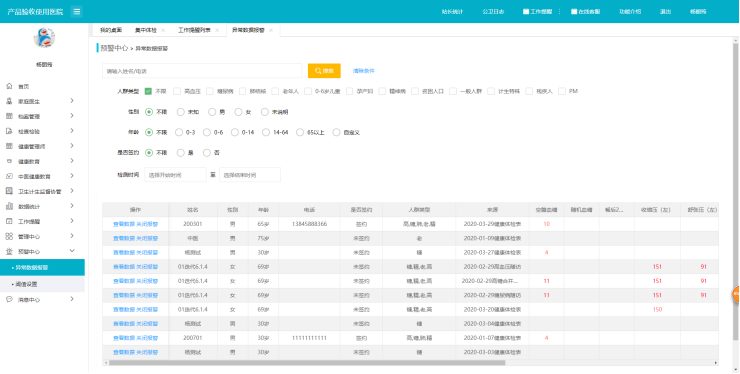The height and width of the screenshot is (374, 740).
Task: Open 公卫日志 in the top header
Action: tap(493, 11)
